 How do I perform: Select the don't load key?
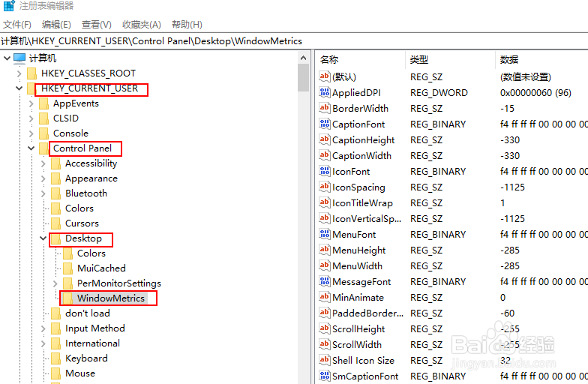pyautogui.click(x=87, y=313)
